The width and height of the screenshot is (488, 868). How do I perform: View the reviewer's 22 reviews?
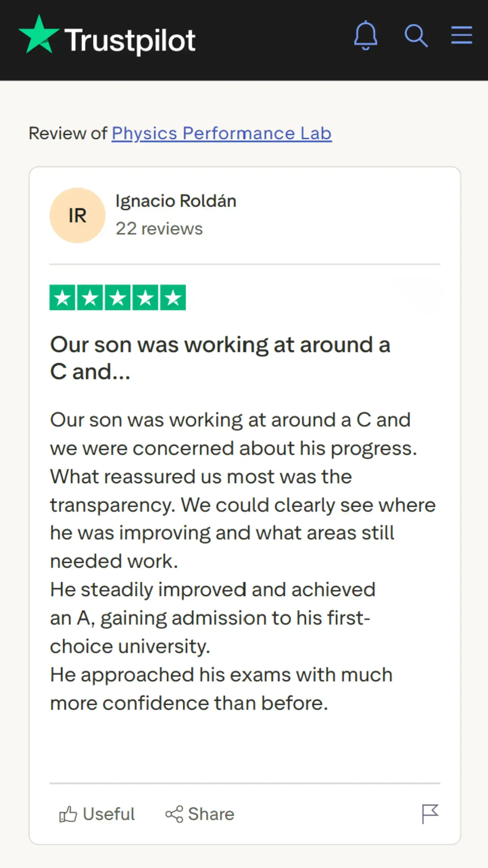159,229
